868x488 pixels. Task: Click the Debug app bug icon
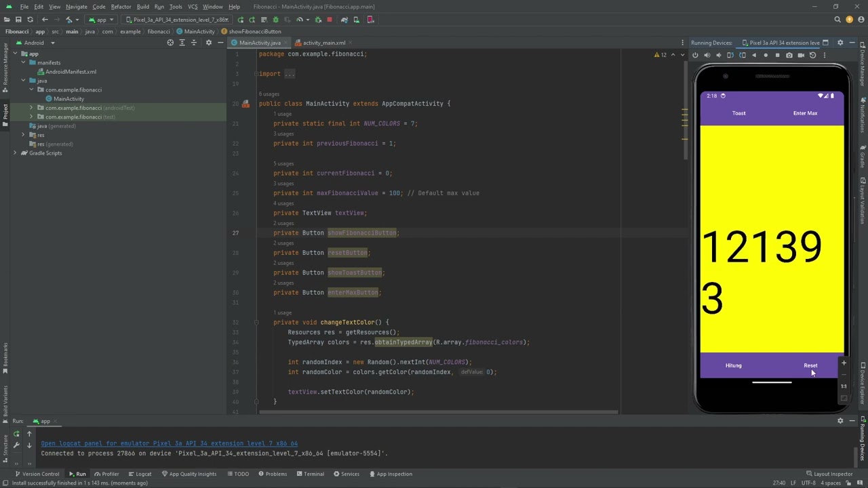[275, 20]
